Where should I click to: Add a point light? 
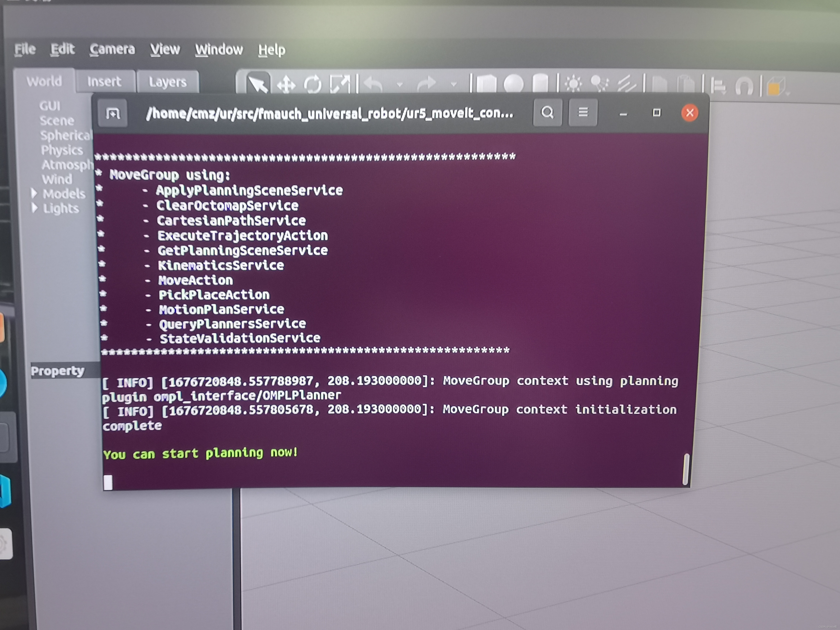(573, 83)
